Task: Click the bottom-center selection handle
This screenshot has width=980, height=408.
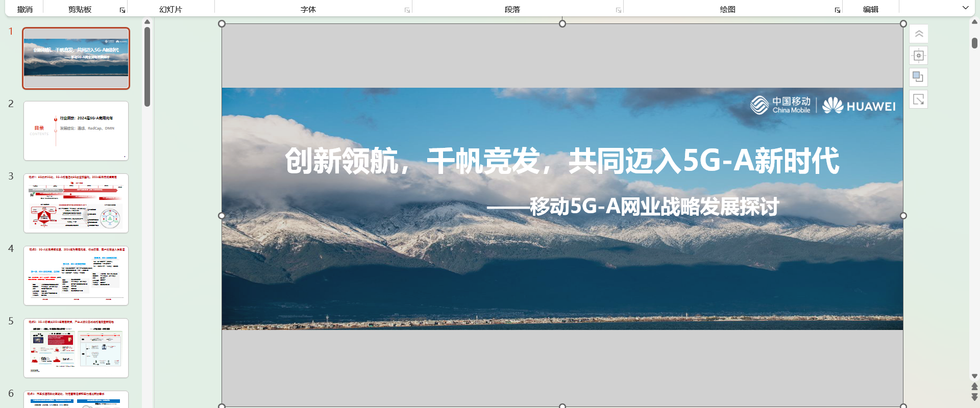Action: coord(562,406)
